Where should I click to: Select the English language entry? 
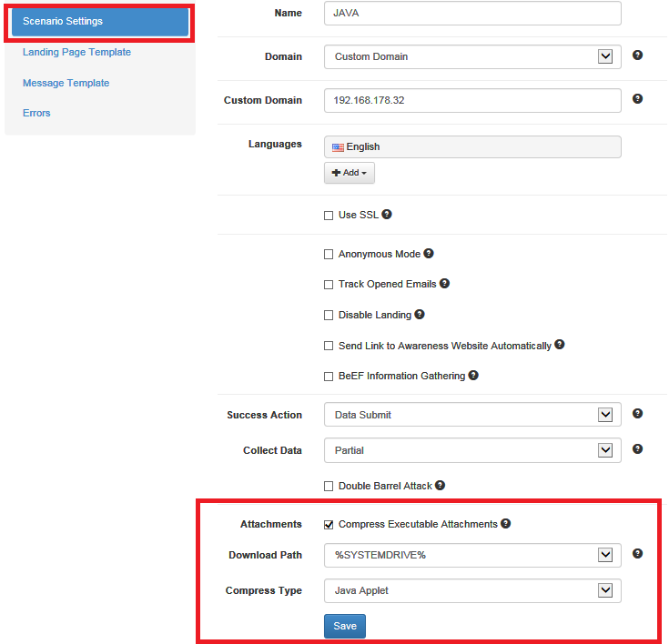(x=472, y=146)
